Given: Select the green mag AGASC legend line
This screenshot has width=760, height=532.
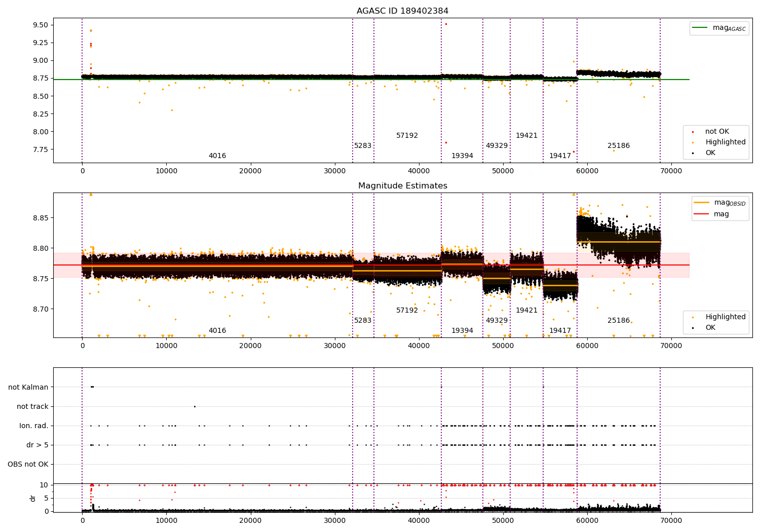Looking at the screenshot, I should [701, 28].
